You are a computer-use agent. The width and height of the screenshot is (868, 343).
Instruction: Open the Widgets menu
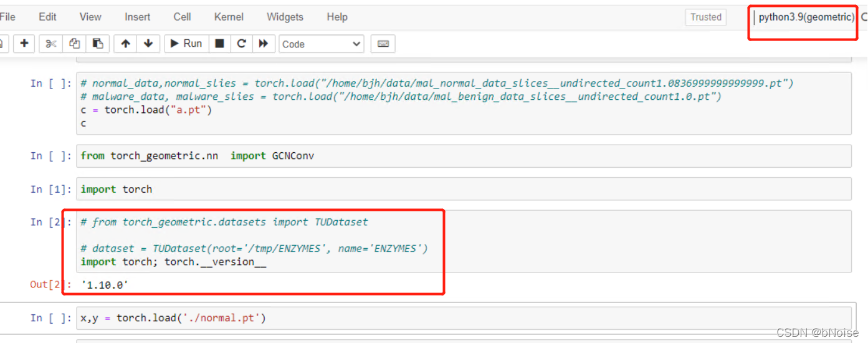point(285,17)
